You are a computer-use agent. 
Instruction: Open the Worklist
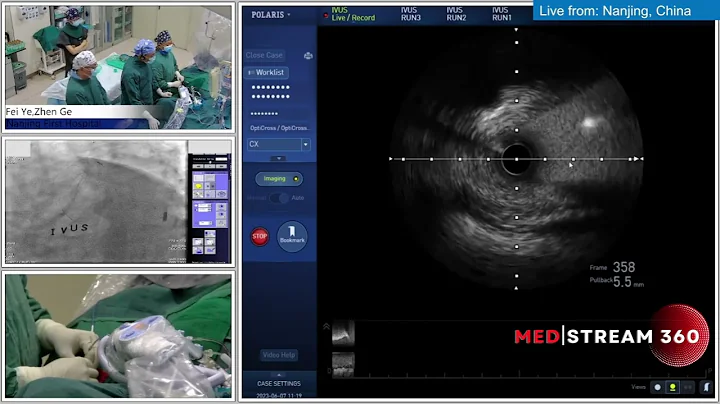(x=266, y=73)
